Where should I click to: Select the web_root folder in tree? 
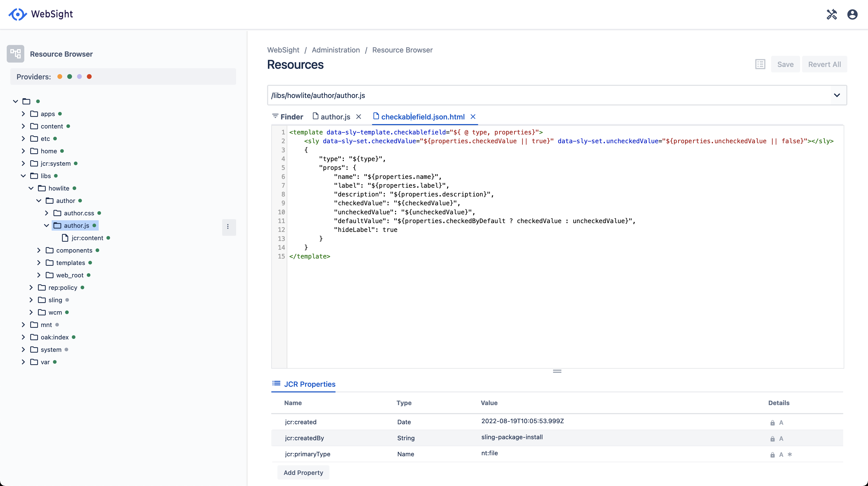pos(70,275)
